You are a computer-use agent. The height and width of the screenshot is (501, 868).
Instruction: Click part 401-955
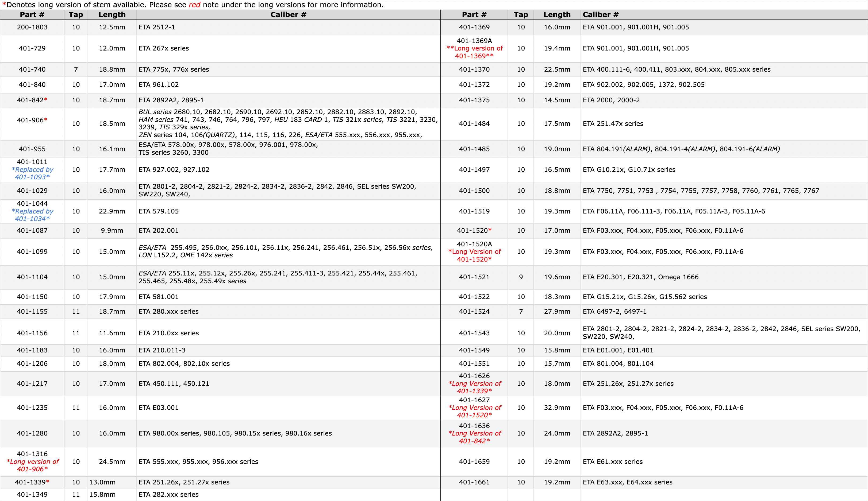point(32,149)
